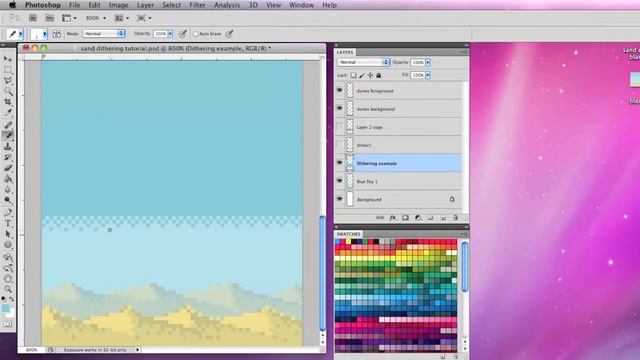Viewport: 640px width, 360px height.
Task: Select the Move tool
Action: (8, 59)
